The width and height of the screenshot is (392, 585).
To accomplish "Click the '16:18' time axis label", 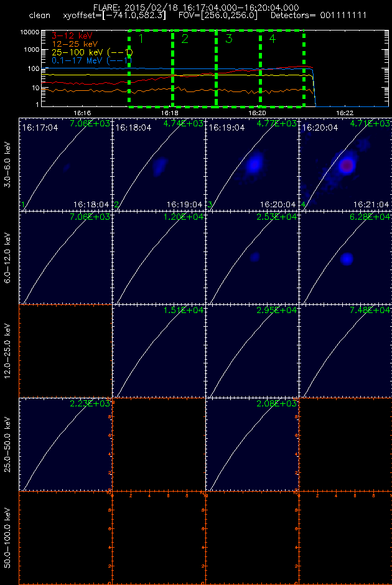I will click(169, 112).
